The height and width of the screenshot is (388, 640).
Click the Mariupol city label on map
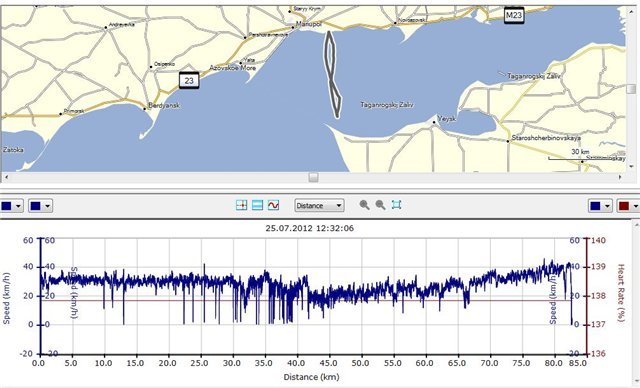309,24
